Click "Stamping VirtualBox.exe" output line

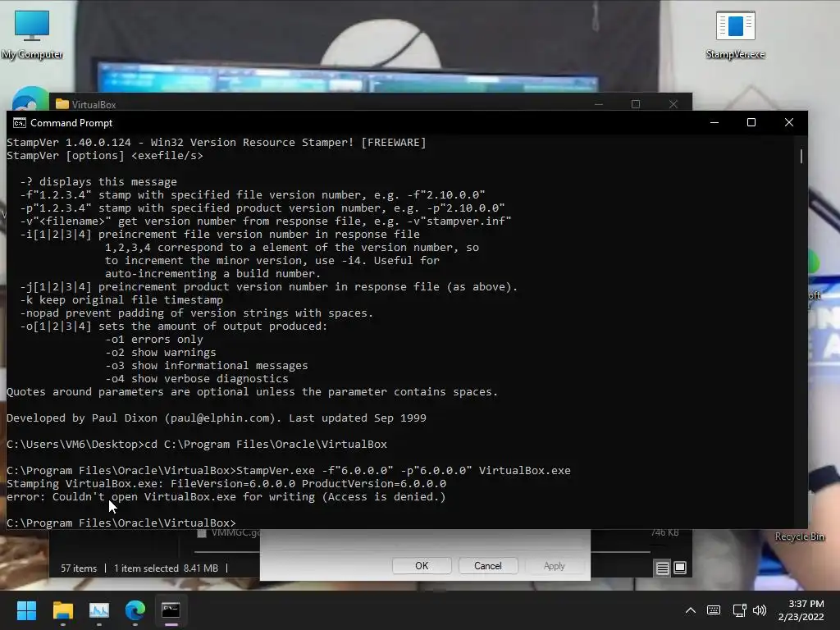[x=226, y=484]
